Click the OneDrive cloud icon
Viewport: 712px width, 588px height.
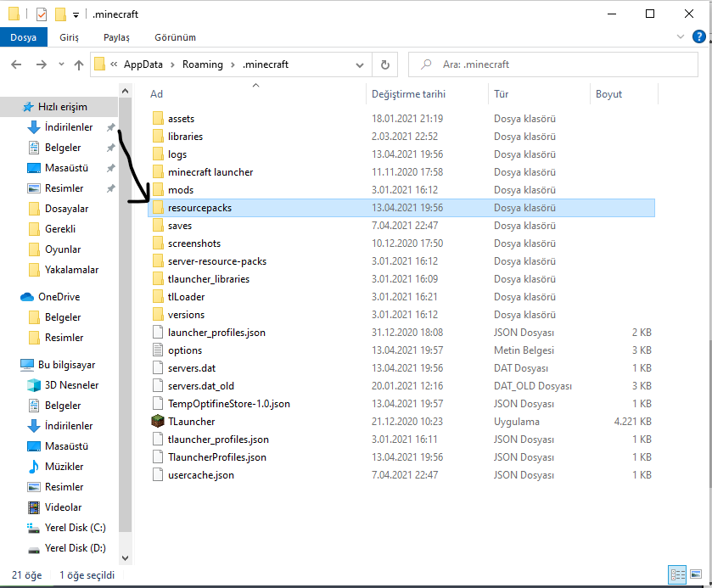tap(27, 297)
